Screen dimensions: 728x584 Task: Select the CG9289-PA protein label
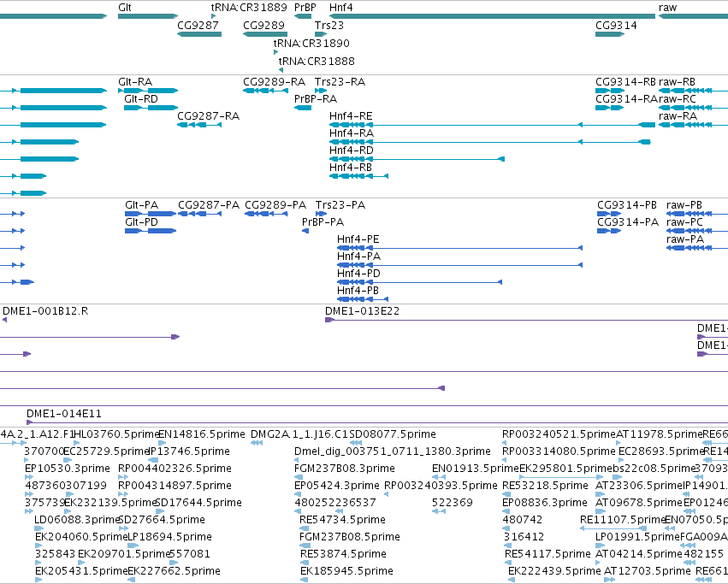pyautogui.click(x=275, y=205)
